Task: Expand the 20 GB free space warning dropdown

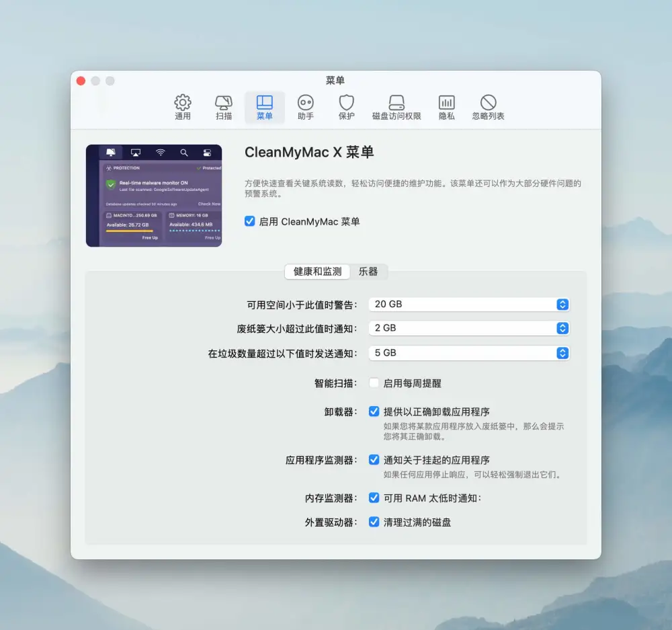Action: [x=469, y=305]
